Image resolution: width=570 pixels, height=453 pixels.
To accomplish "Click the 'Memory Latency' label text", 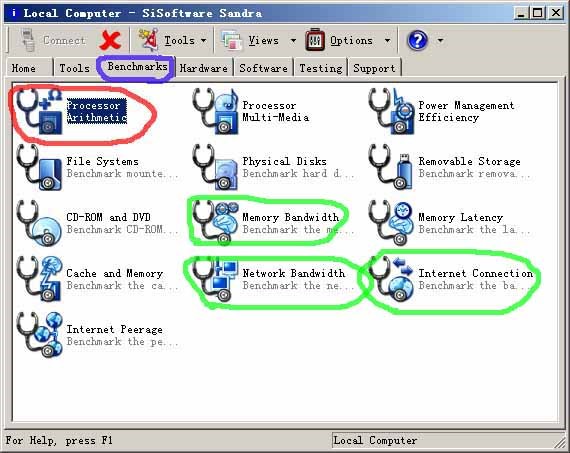I will coord(461,217).
